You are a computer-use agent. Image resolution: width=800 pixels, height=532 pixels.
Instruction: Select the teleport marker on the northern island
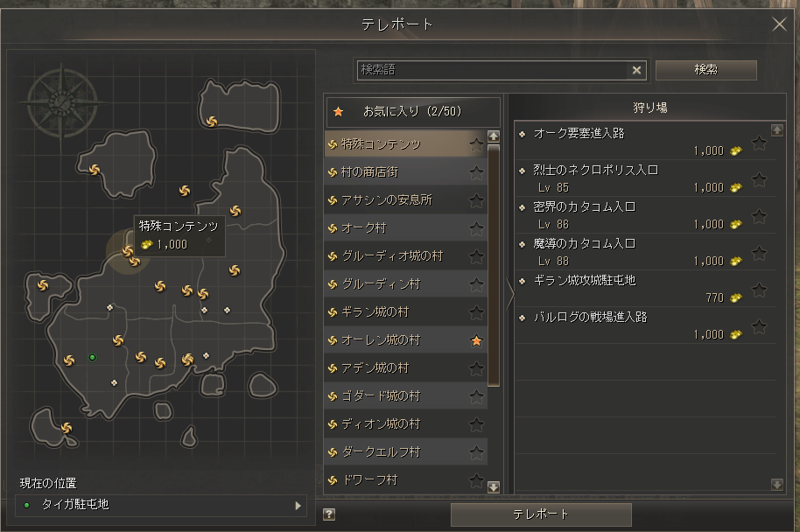212,122
